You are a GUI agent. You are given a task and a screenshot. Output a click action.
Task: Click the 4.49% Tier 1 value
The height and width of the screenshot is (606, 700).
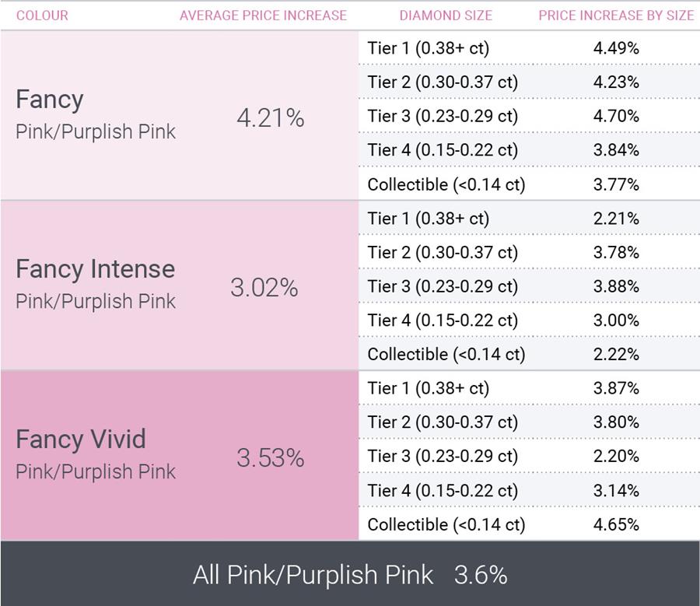[616, 48]
